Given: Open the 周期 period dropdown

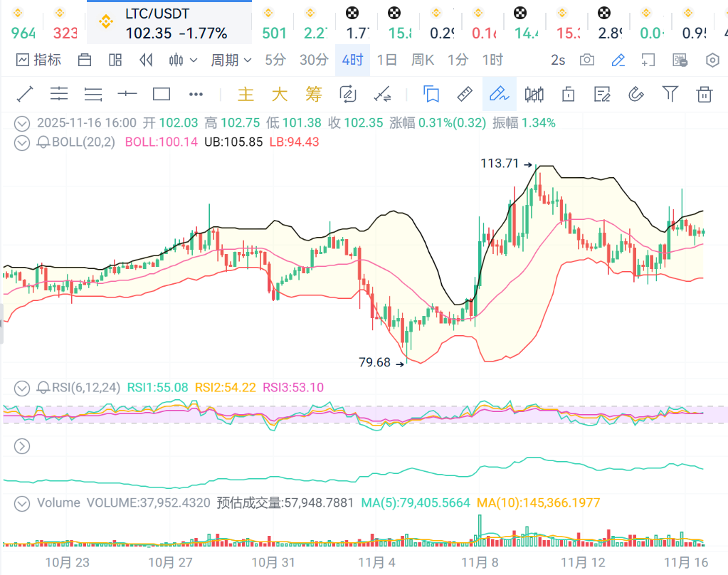Looking at the screenshot, I should coord(231,60).
